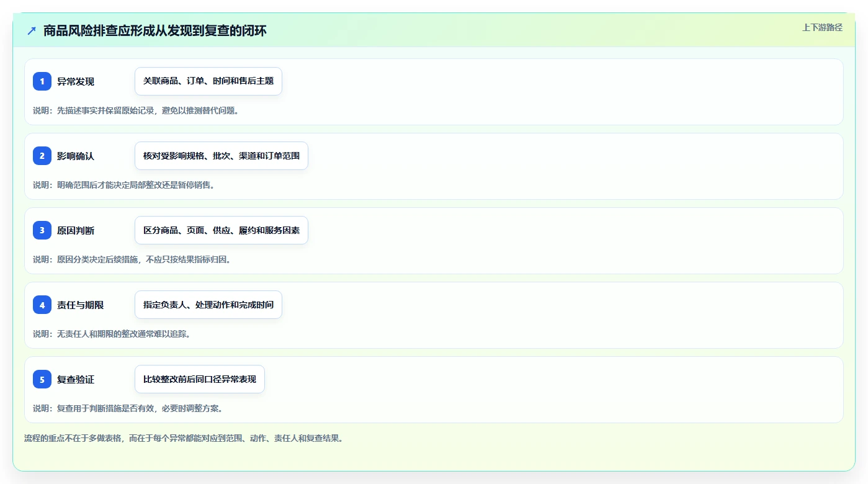
Task: Click the 影响确认 step title
Action: pos(76,156)
